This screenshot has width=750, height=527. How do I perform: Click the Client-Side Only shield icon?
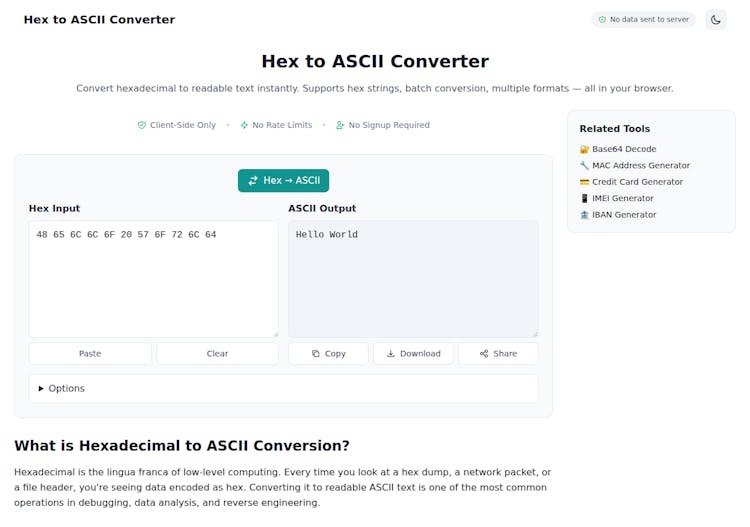[142, 125]
